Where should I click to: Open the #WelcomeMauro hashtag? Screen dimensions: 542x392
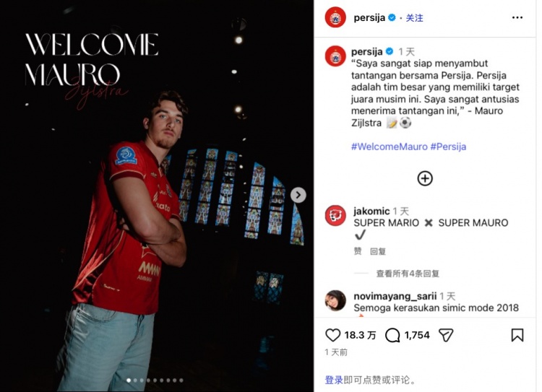[390, 147]
